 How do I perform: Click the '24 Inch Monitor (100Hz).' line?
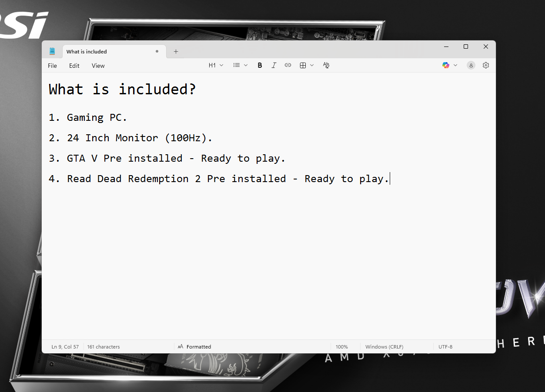(130, 138)
